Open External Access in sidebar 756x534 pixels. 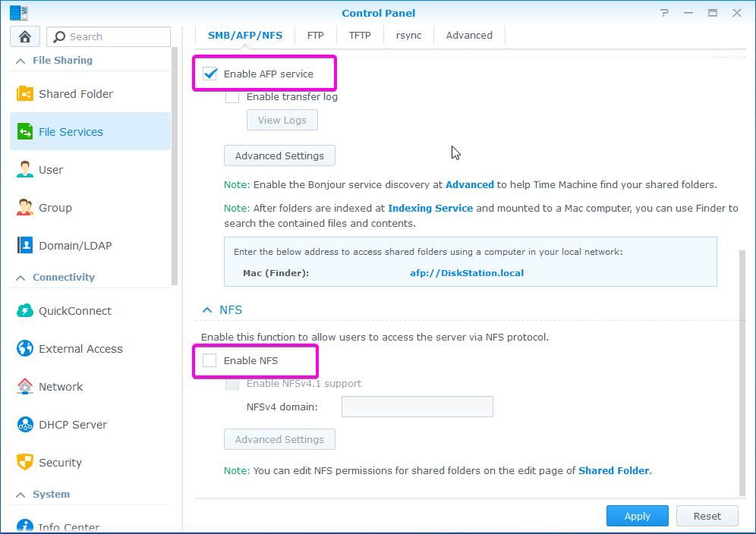(90, 348)
